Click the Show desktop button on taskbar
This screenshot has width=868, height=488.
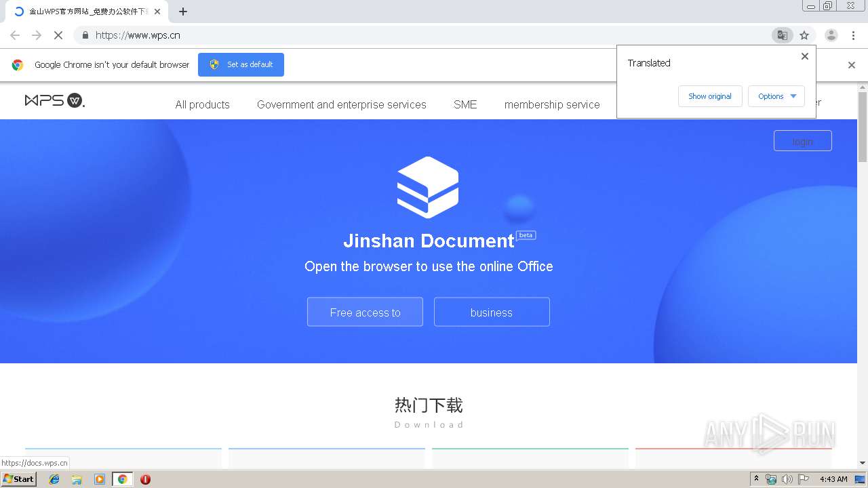click(861, 479)
